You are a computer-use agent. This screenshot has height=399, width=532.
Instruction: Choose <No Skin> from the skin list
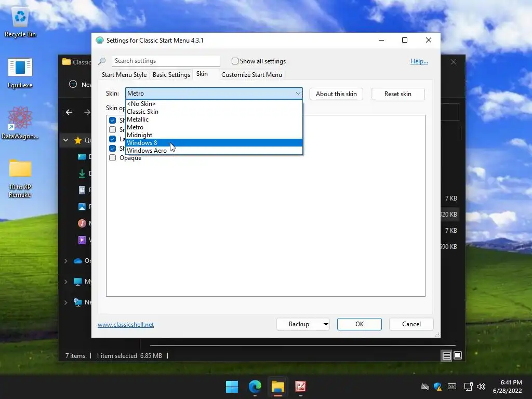[214, 104]
